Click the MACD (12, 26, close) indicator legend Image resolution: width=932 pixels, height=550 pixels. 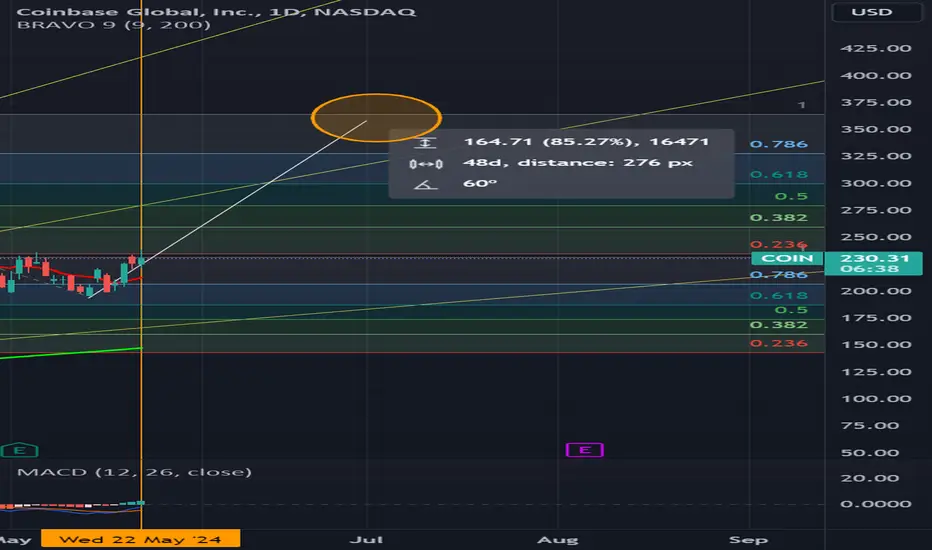[134, 472]
